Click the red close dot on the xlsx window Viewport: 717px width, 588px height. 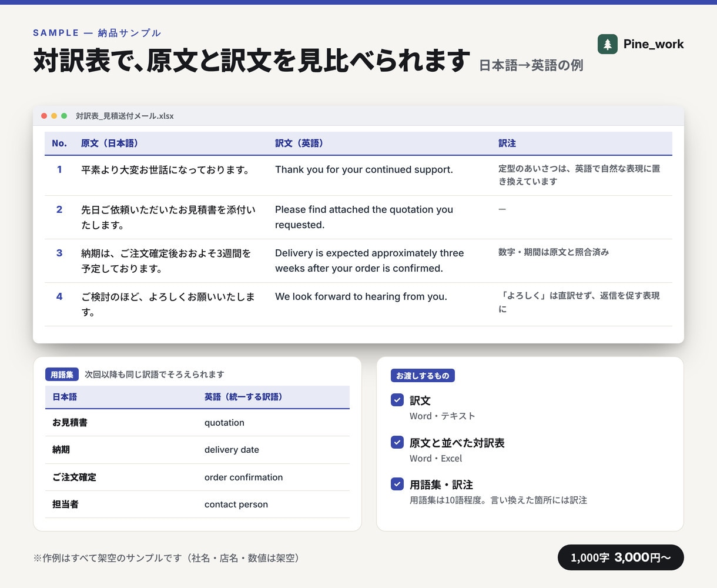pyautogui.click(x=44, y=116)
